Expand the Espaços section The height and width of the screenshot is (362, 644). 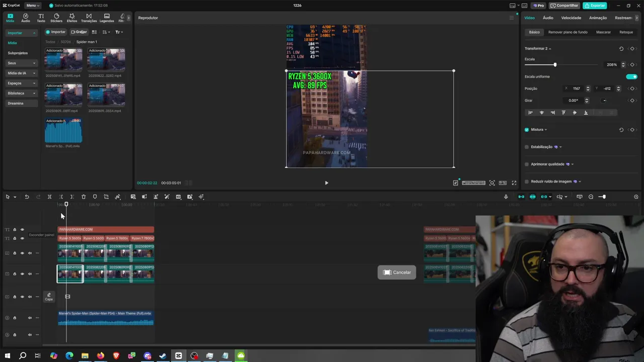pyautogui.click(x=34, y=83)
